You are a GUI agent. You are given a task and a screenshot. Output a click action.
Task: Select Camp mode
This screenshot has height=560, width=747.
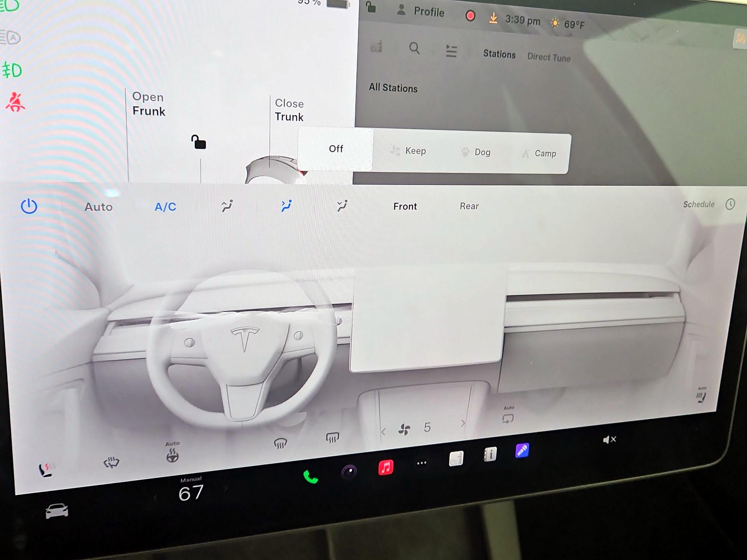[539, 153]
